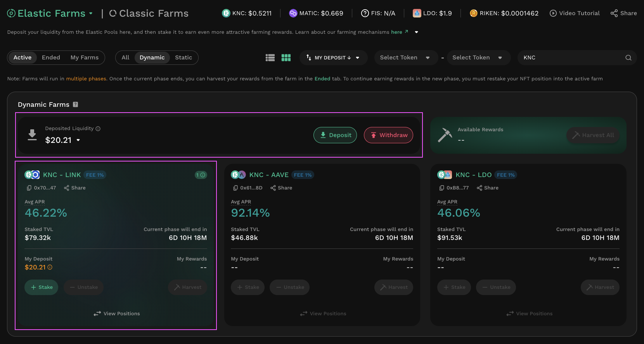Image resolution: width=644 pixels, height=344 pixels.
Task: Stake in the KNC - LINK farm
Action: point(42,287)
